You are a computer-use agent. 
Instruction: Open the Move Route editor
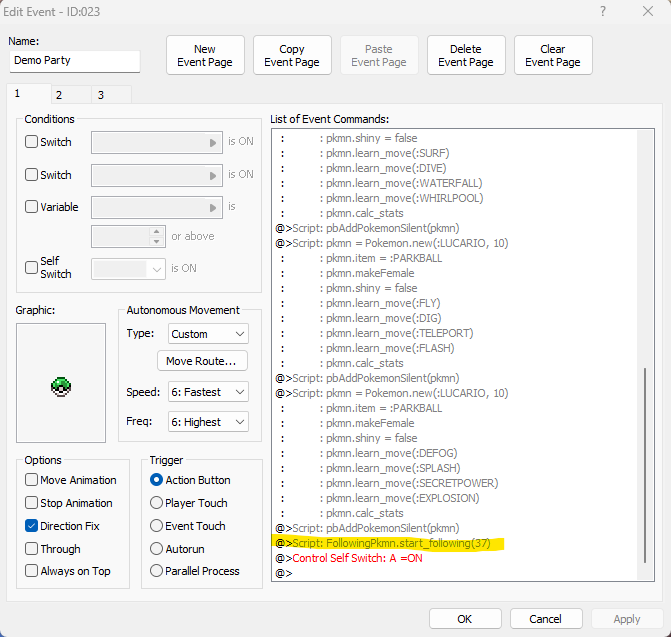coord(201,361)
